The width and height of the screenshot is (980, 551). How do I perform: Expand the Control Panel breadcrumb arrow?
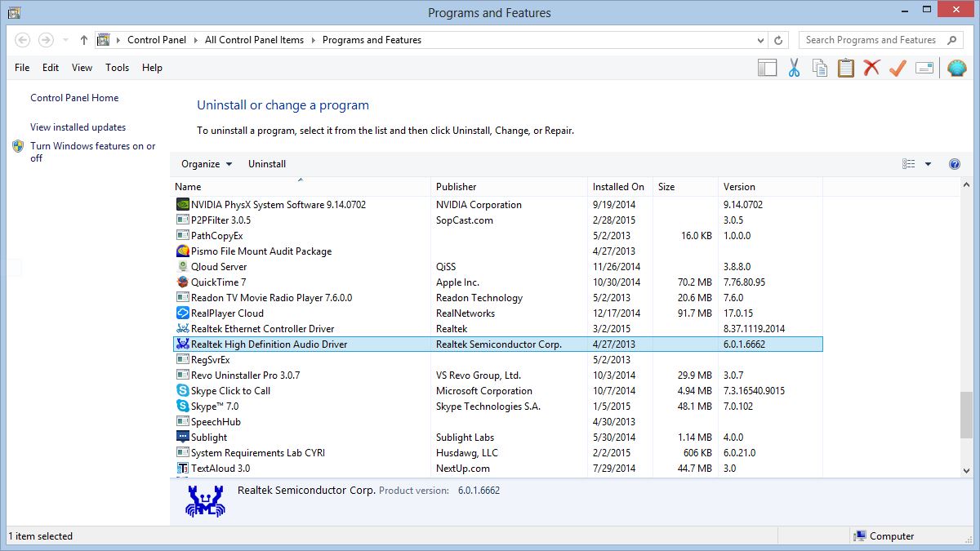coord(195,40)
